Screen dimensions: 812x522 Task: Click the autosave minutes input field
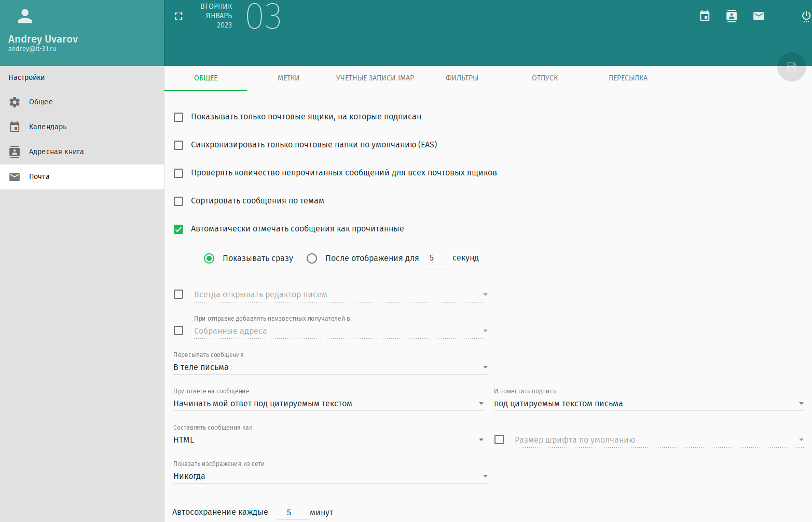pos(293,513)
